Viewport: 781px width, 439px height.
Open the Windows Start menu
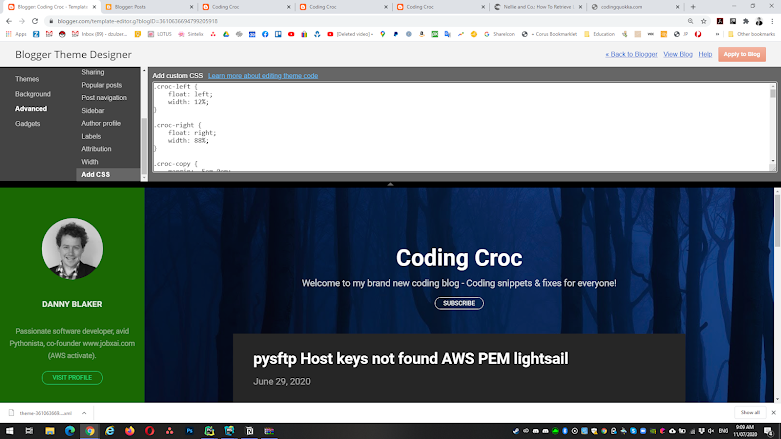click(9, 431)
